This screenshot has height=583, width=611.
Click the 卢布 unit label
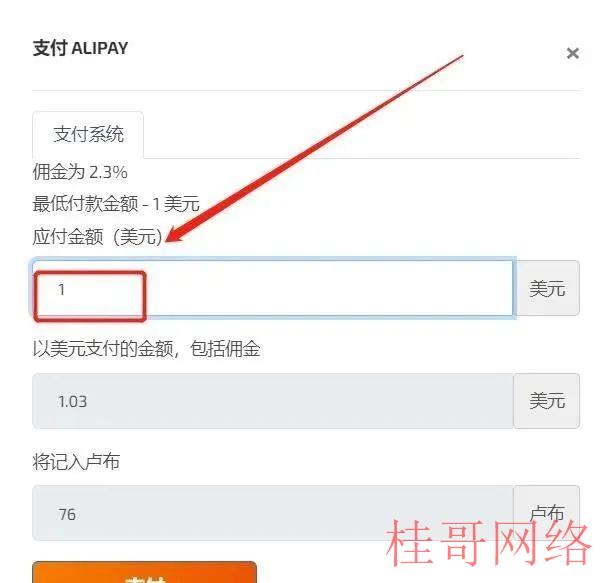pyautogui.click(x=547, y=513)
